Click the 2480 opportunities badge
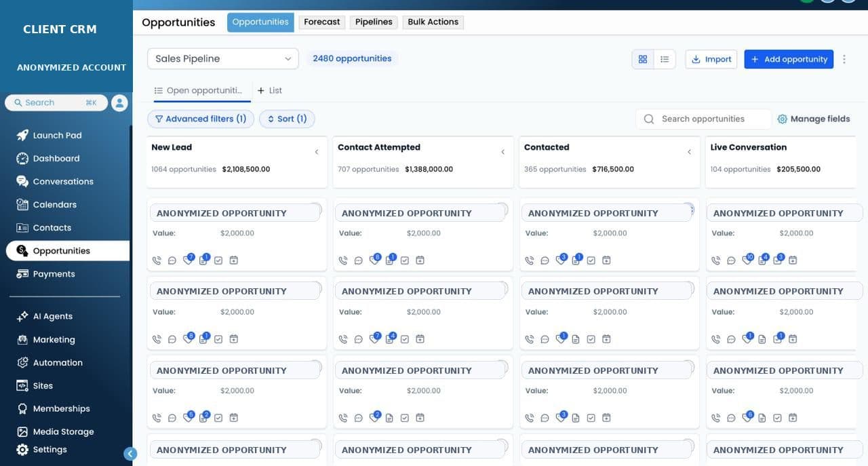This screenshot has width=868, height=466. point(352,58)
